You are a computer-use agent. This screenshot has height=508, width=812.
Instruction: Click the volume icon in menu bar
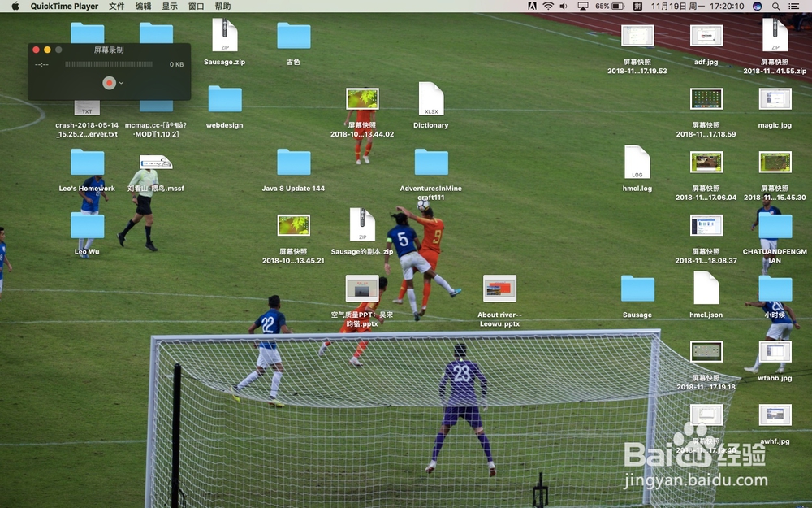tap(564, 7)
